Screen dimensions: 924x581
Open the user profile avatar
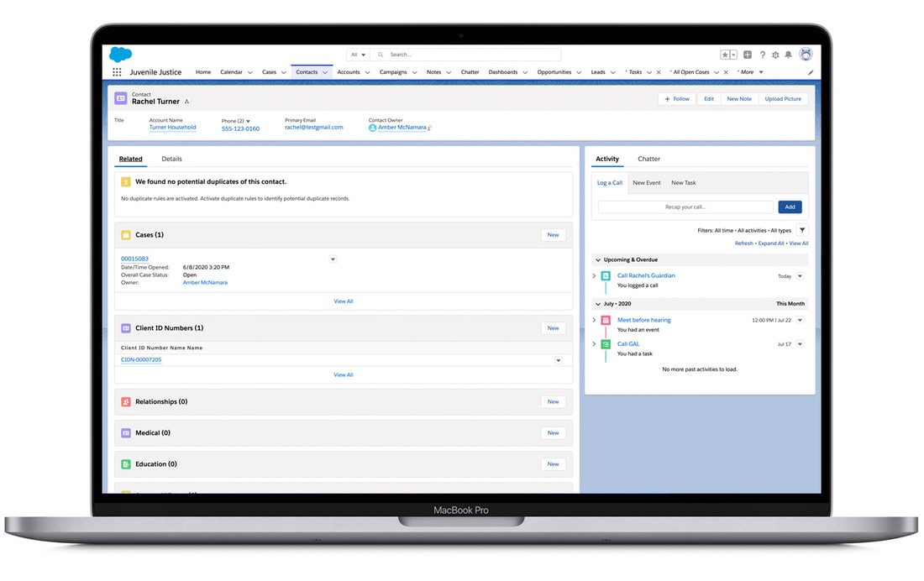pos(806,55)
